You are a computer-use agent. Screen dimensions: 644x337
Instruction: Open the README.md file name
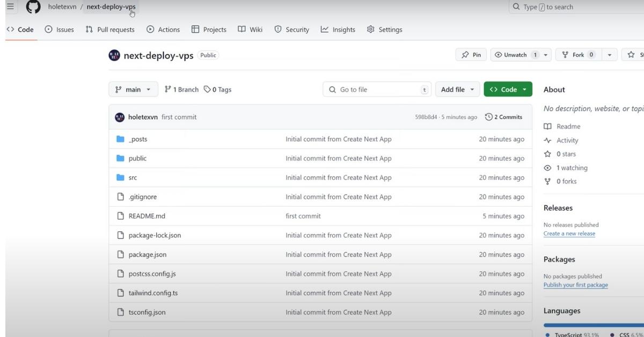[x=147, y=216]
